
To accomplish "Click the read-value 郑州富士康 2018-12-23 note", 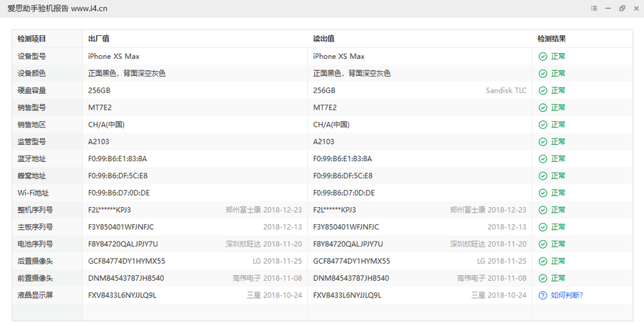I will pos(488,210).
